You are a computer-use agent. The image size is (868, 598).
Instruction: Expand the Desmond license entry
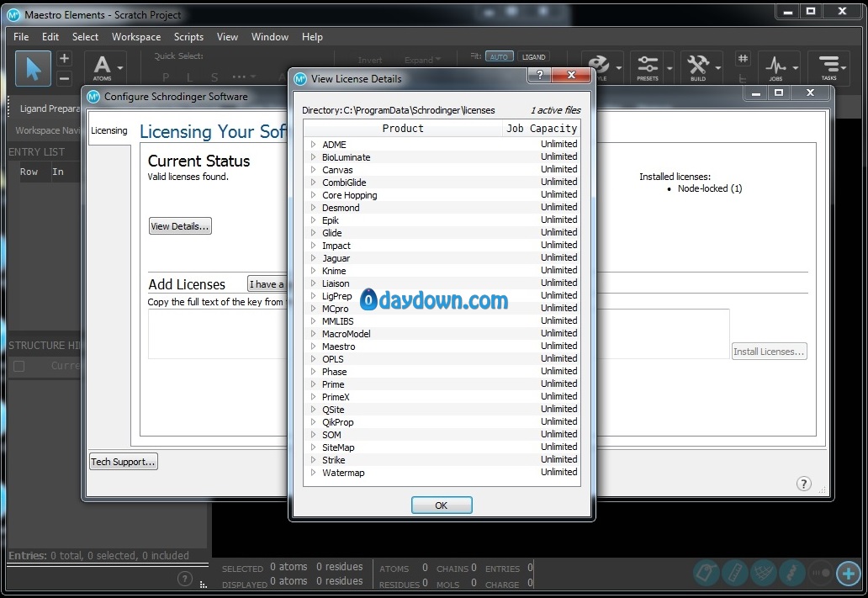coord(314,207)
